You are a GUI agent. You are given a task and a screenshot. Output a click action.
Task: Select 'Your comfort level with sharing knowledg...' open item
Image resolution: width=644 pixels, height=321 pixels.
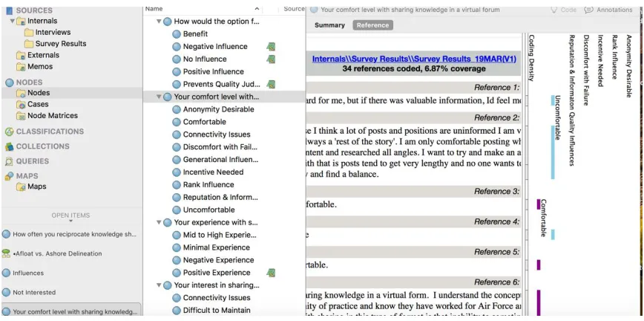(70, 311)
